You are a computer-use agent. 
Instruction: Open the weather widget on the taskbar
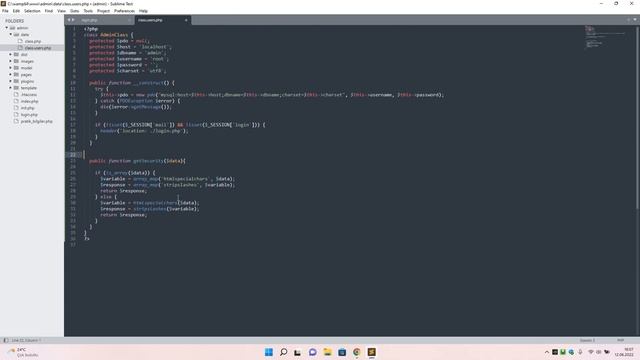(22, 352)
